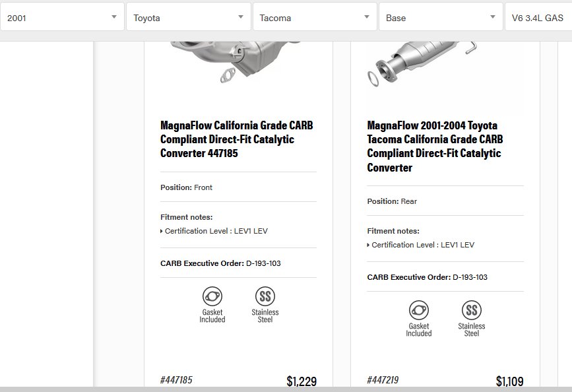
Task: Open the year dropdown showing 2001
Action: point(61,17)
